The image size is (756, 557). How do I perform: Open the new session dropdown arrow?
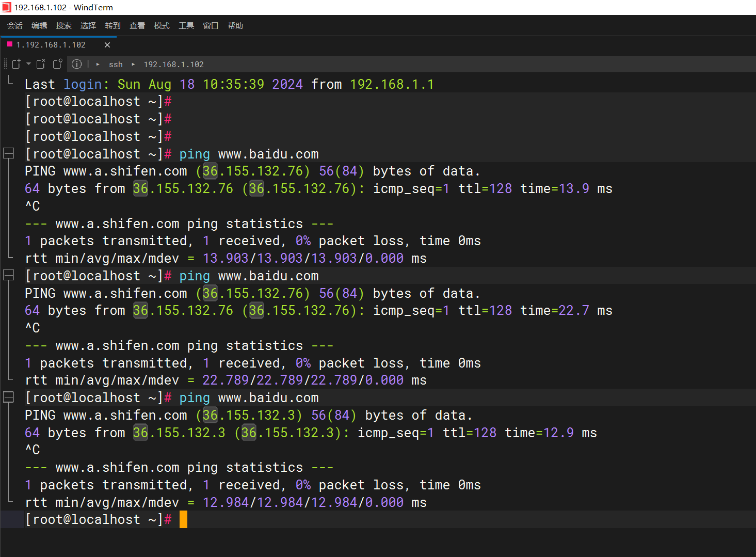click(x=28, y=64)
